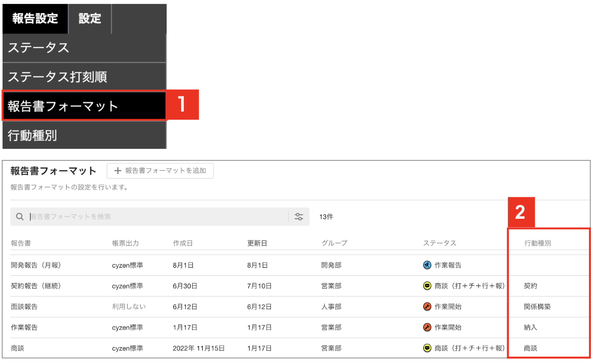Click 利用しない in 面談報告 row

[x=129, y=307]
